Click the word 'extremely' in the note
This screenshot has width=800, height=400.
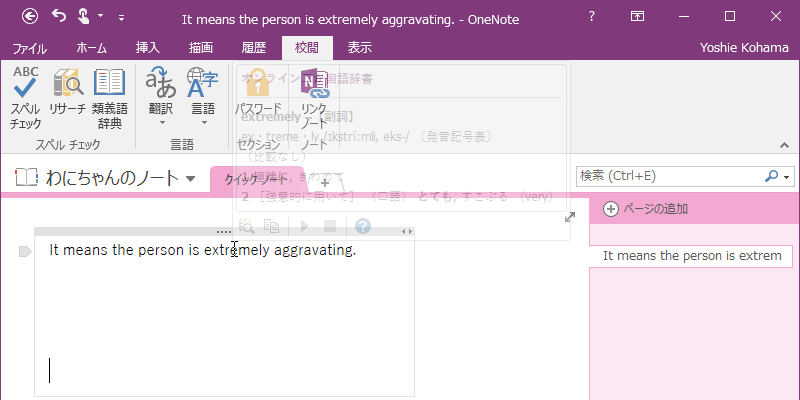point(237,250)
